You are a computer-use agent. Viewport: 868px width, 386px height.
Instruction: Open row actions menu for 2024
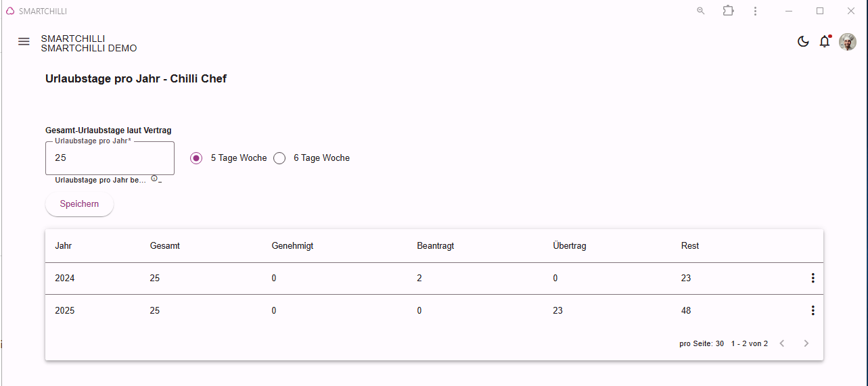(813, 278)
